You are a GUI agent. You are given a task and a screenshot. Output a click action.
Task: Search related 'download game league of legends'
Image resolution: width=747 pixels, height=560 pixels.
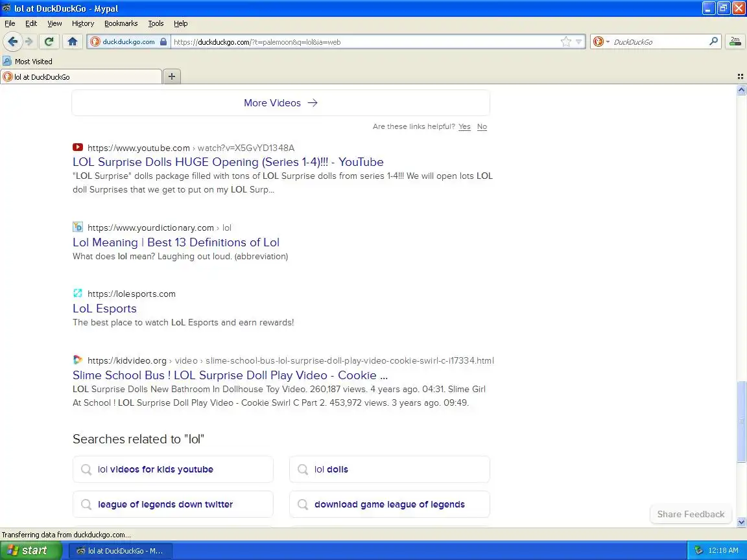coord(389,504)
